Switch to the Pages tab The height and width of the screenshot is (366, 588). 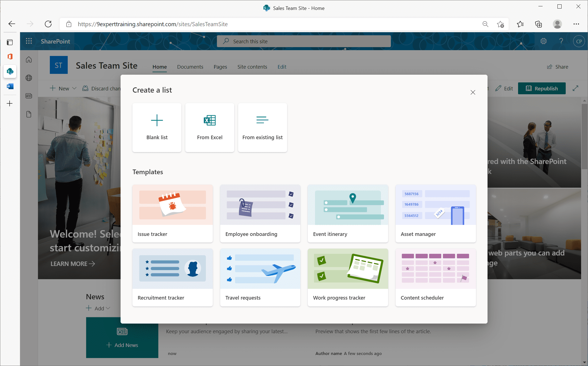(x=220, y=67)
